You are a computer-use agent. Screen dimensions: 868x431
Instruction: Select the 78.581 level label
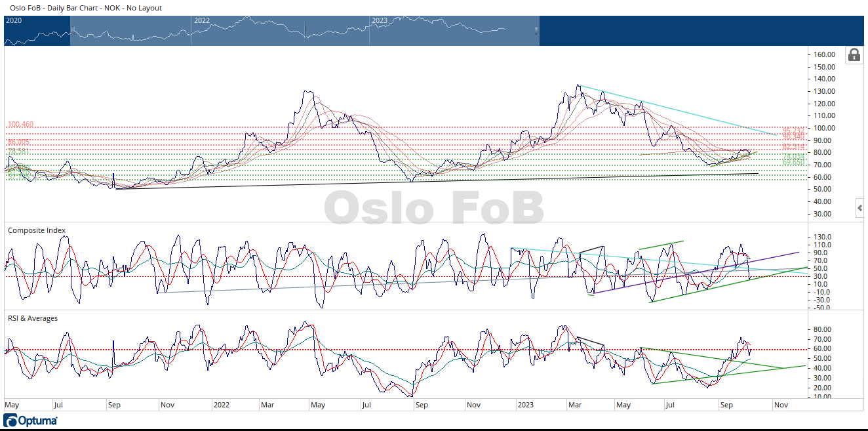[x=18, y=152]
